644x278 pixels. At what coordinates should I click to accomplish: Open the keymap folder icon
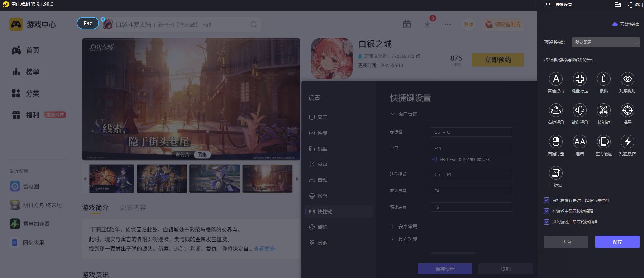(x=618, y=5)
